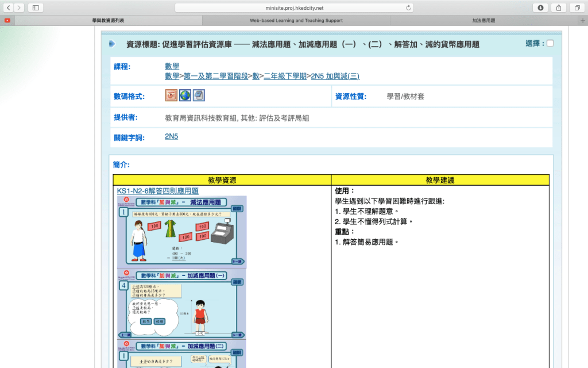This screenshot has height=368, width=588.
Task: Reload the page from the address bar
Action: (408, 8)
